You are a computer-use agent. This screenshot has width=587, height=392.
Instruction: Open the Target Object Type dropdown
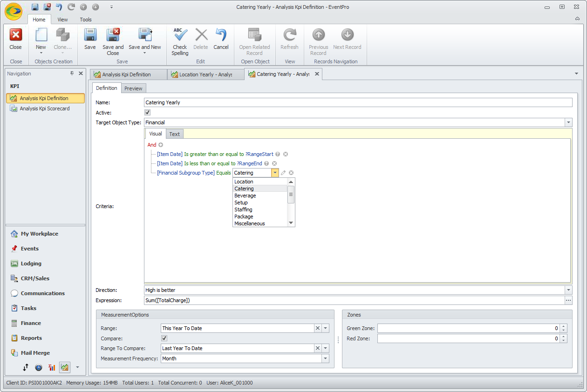click(x=568, y=122)
